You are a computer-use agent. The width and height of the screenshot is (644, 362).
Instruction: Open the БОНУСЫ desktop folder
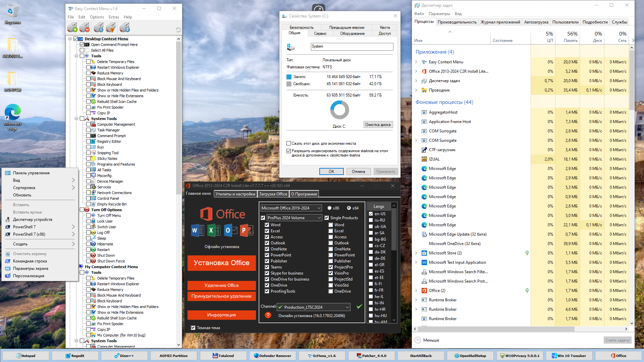pyautogui.click(x=12, y=81)
